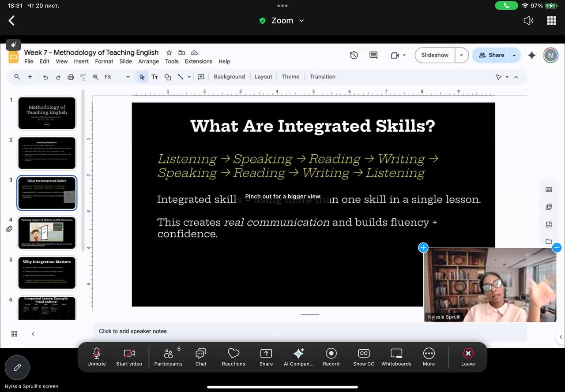Open Whiteboards in Zoom toolbar
565x392 pixels.
[x=396, y=357]
